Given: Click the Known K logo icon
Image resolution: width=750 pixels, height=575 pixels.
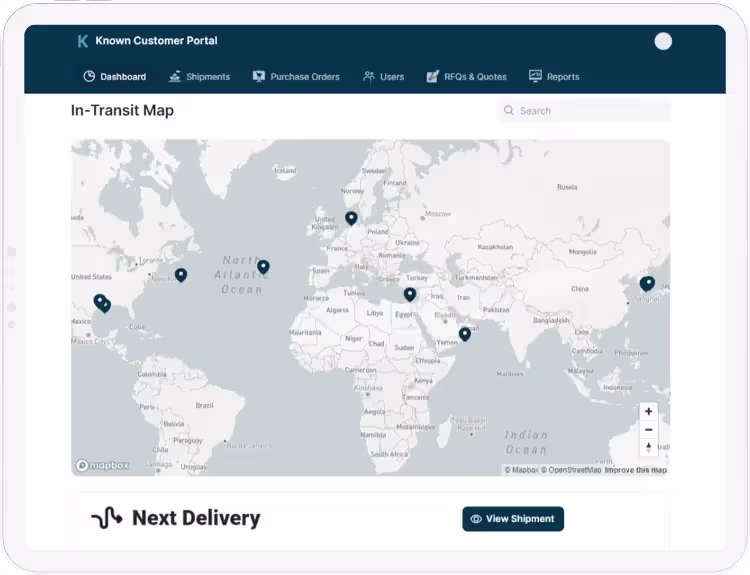Looking at the screenshot, I should coord(82,41).
